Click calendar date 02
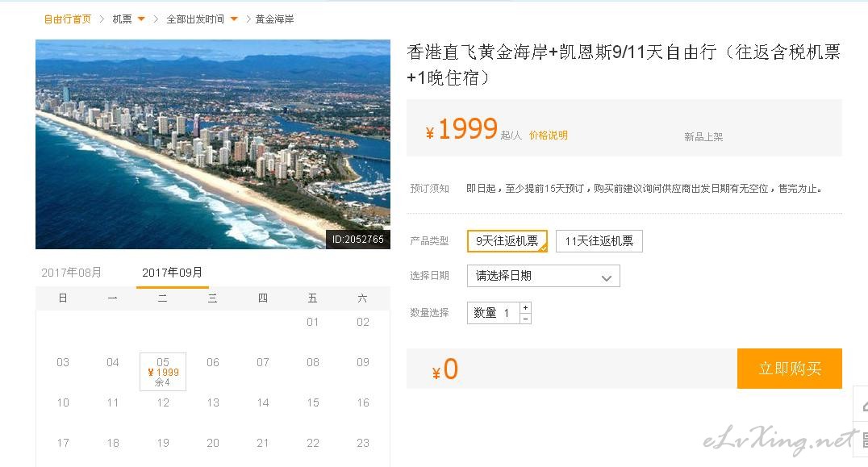868x467 pixels. pos(362,322)
